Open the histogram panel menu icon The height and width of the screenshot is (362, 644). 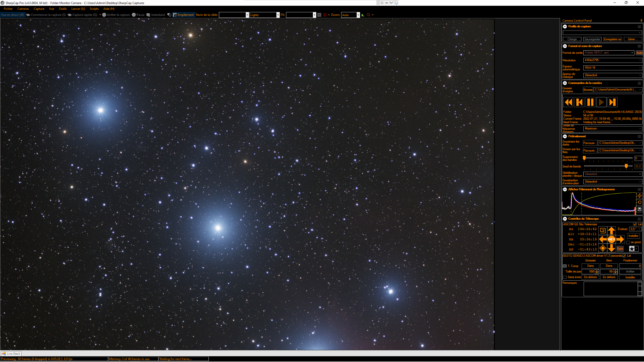click(639, 189)
